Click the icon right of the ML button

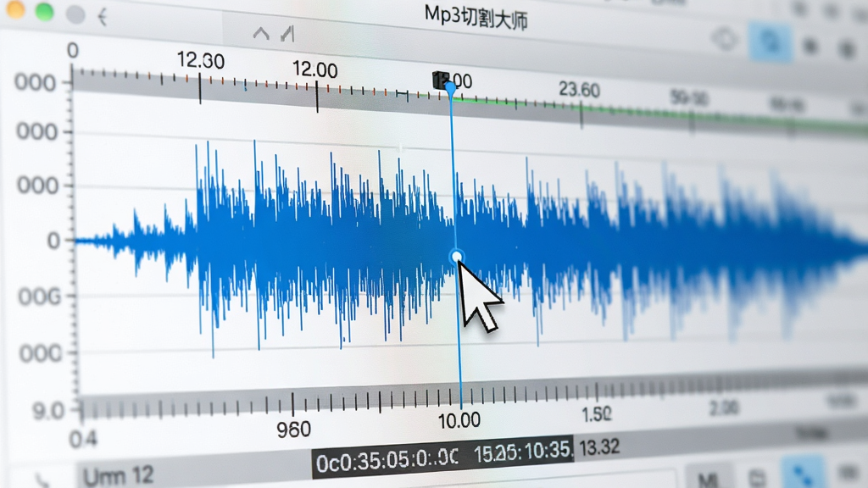757,477
